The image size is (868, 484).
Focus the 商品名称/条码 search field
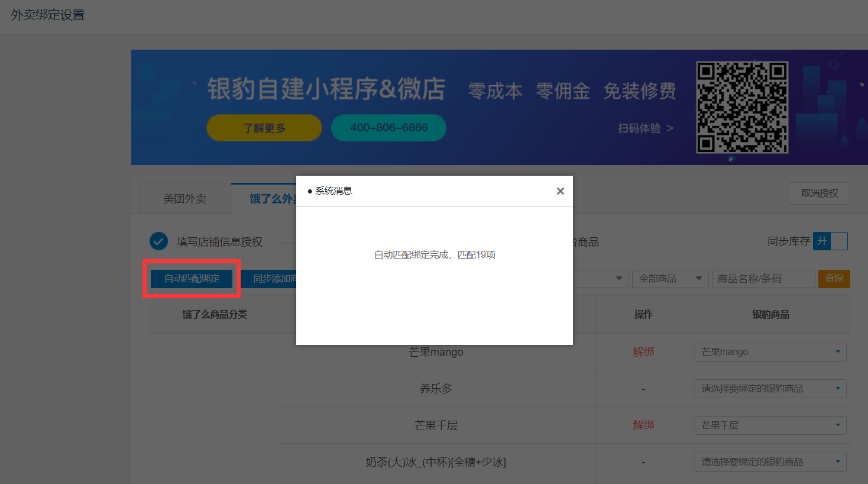(763, 279)
